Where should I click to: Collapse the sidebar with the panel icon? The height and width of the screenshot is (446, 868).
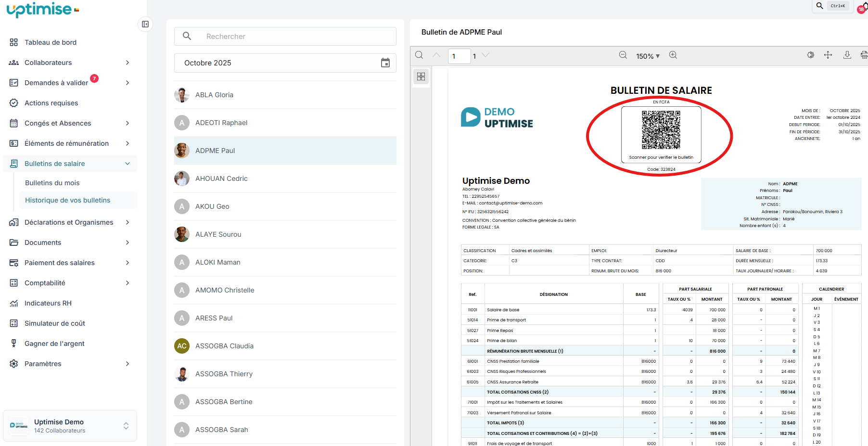point(145,24)
